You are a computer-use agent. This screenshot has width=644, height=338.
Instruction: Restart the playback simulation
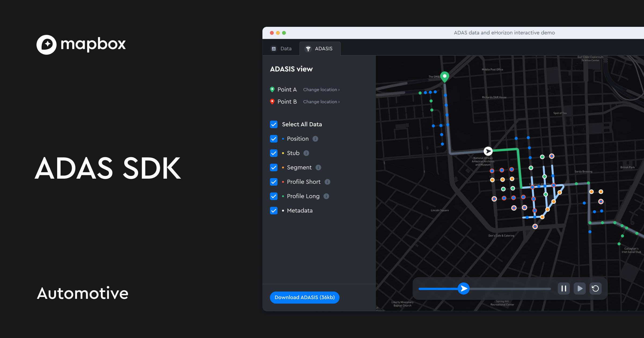(595, 289)
